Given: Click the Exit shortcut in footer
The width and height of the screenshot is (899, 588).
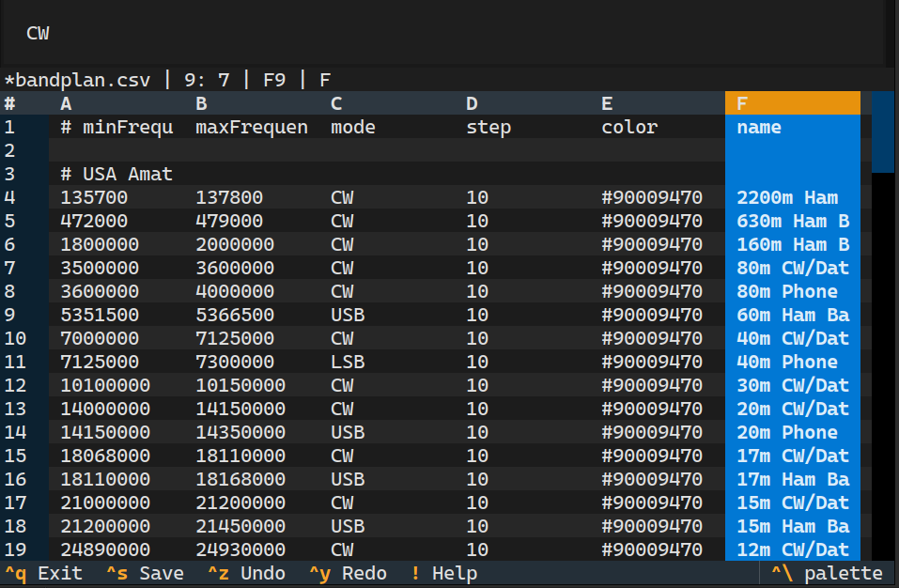Looking at the screenshot, I should (43, 573).
